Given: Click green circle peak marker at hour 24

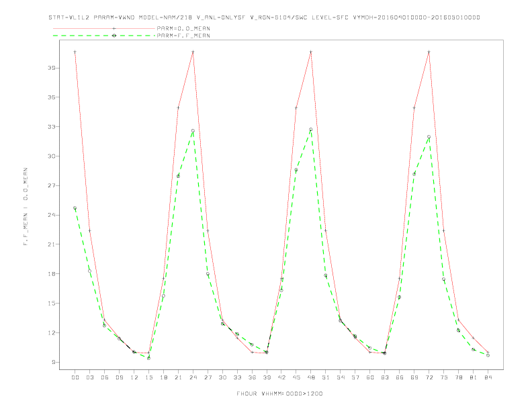Looking at the screenshot, I should coord(193,130).
